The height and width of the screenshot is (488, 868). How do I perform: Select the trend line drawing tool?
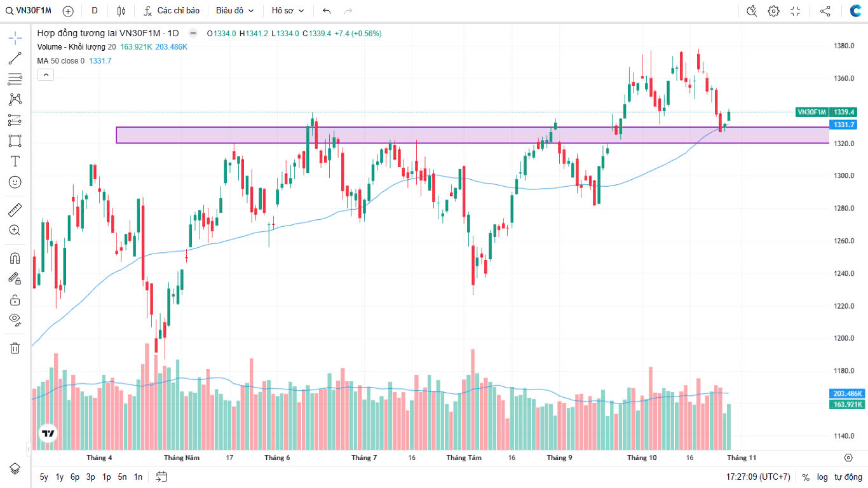[x=15, y=58]
